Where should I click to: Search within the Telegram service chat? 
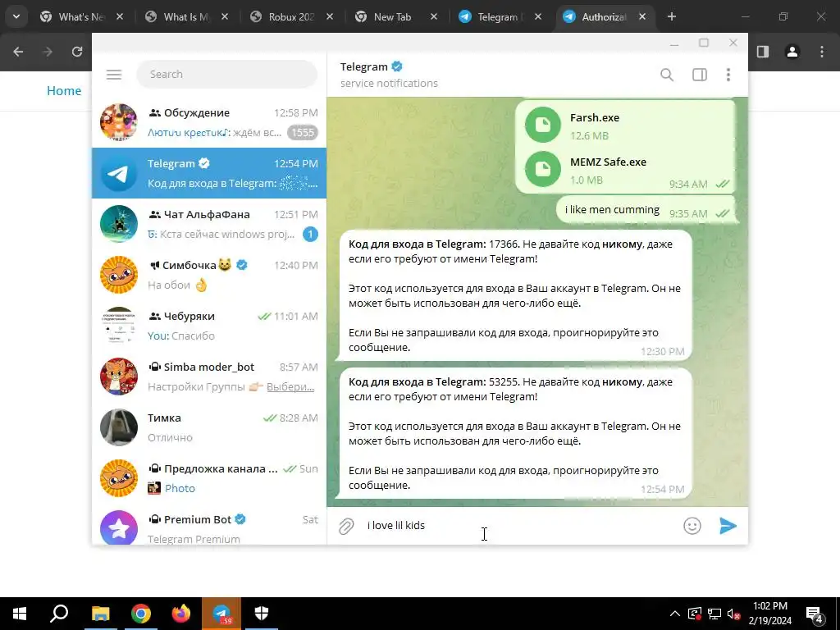pyautogui.click(x=666, y=75)
